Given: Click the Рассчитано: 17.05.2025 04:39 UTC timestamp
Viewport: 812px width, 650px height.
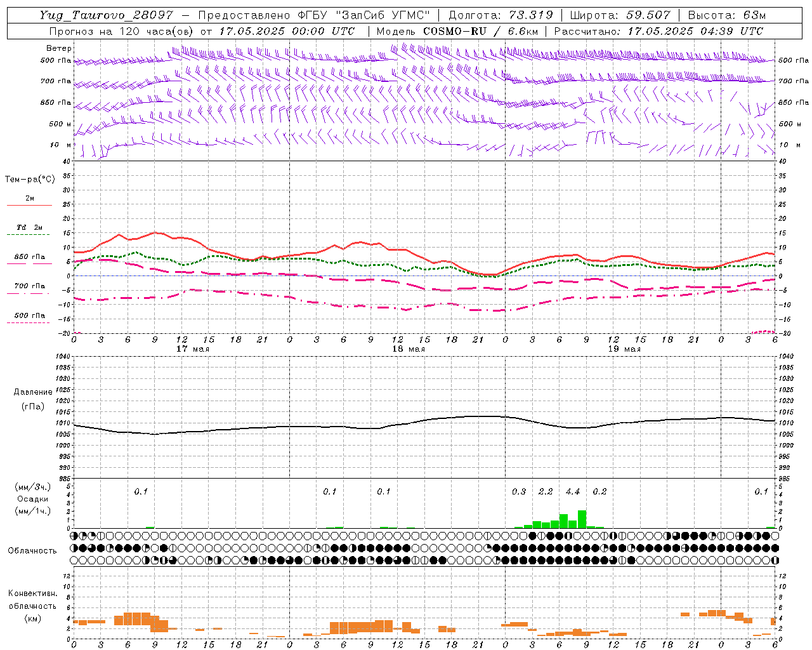Looking at the screenshot, I should point(658,31).
